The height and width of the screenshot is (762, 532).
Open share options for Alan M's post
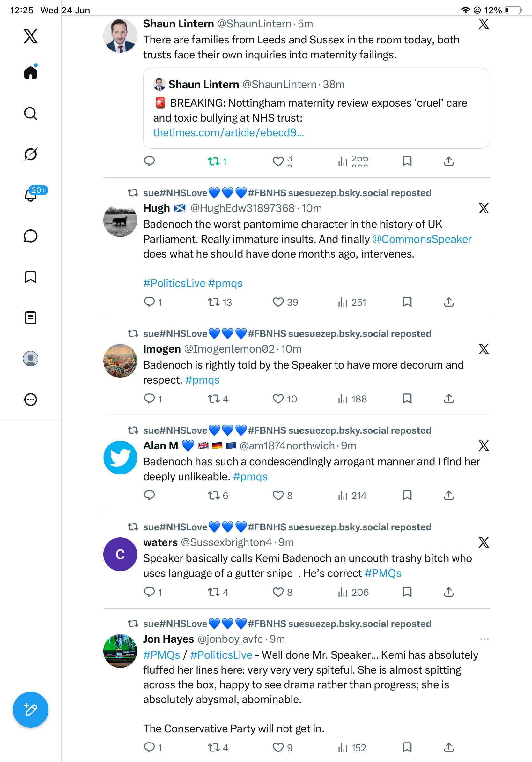pos(449,495)
